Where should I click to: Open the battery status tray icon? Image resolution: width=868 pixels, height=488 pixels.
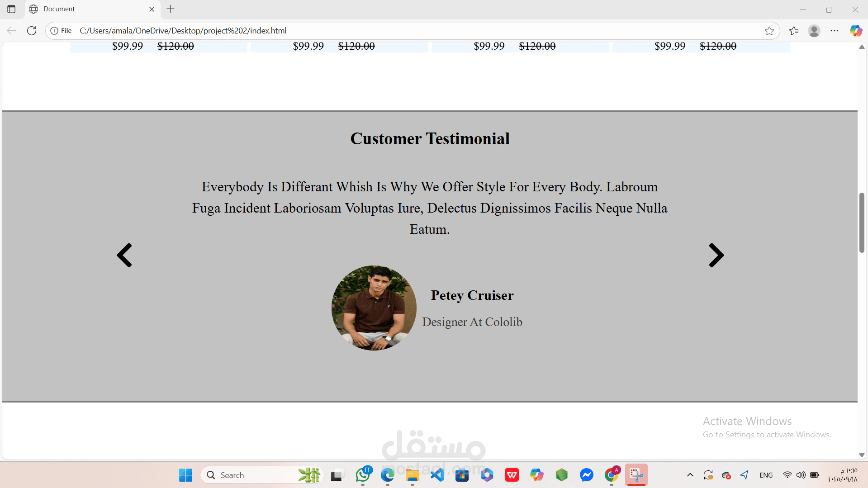click(x=815, y=475)
